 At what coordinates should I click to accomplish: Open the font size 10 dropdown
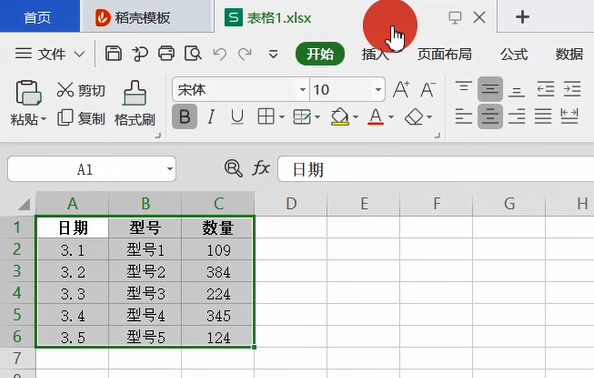tap(378, 90)
